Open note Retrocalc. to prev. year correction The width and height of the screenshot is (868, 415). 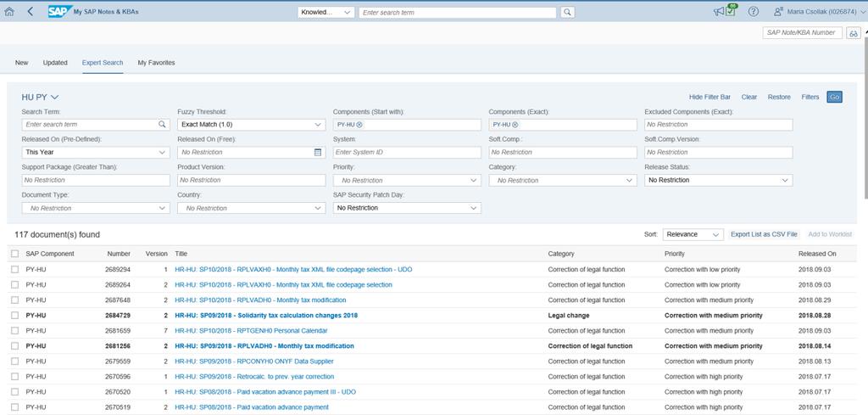pyautogui.click(x=254, y=377)
